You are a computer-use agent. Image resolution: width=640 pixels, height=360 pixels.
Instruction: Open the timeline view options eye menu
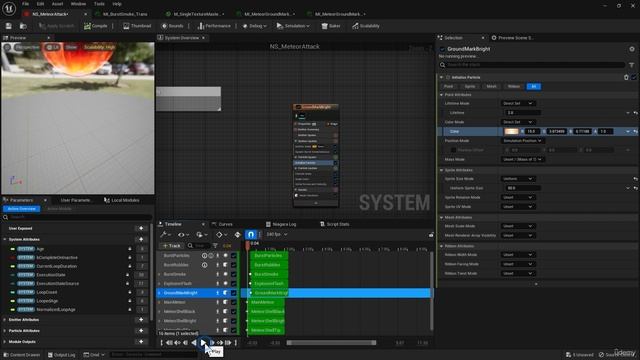click(183, 234)
